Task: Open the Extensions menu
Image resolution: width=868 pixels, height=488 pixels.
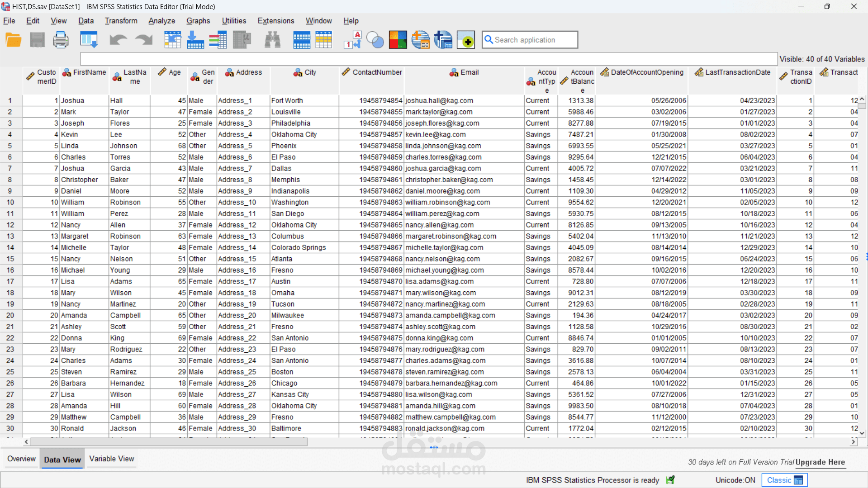Action: (x=275, y=21)
